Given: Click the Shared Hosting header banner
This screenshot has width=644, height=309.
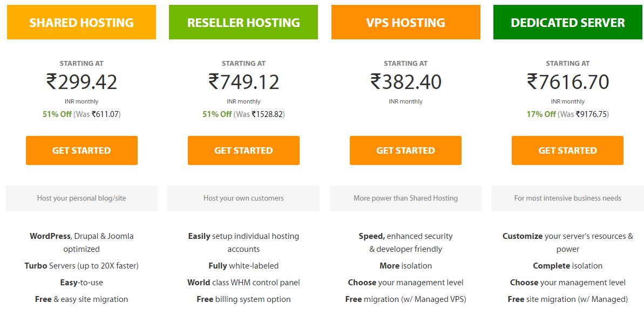Looking at the screenshot, I should [x=82, y=22].
